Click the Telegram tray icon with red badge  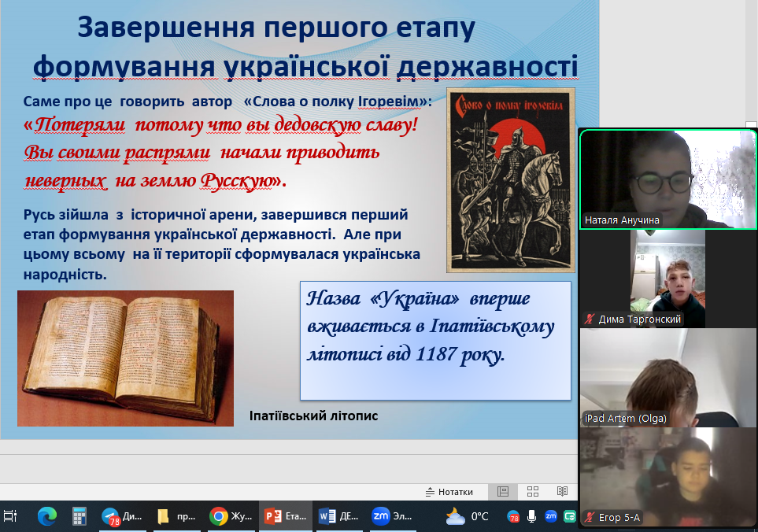[513, 516]
